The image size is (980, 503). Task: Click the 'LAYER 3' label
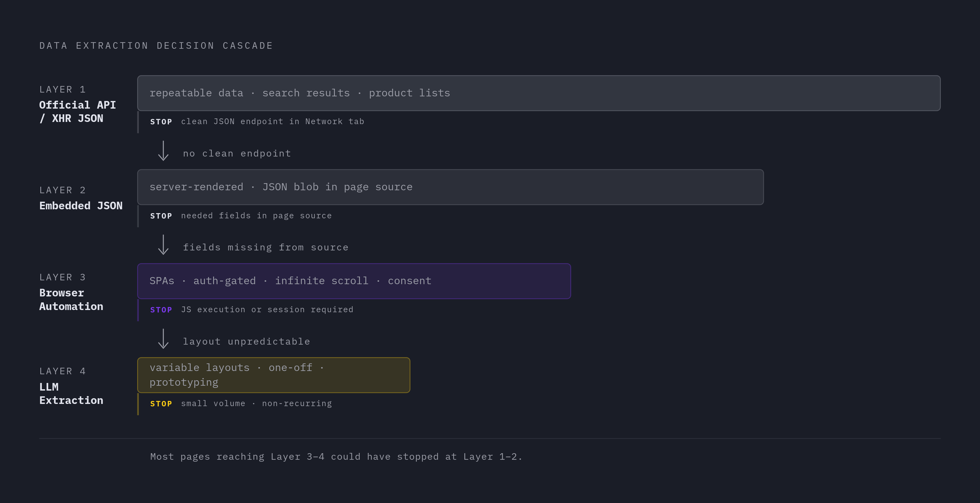pyautogui.click(x=62, y=277)
